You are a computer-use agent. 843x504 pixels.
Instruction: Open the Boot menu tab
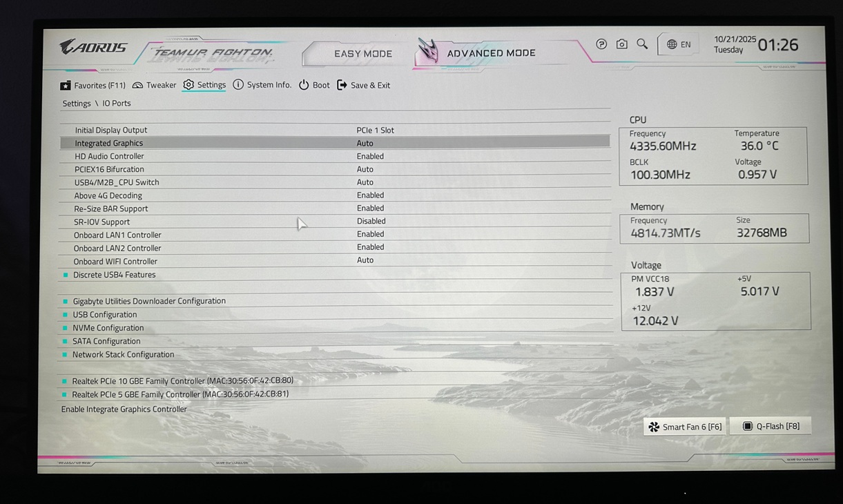click(314, 86)
